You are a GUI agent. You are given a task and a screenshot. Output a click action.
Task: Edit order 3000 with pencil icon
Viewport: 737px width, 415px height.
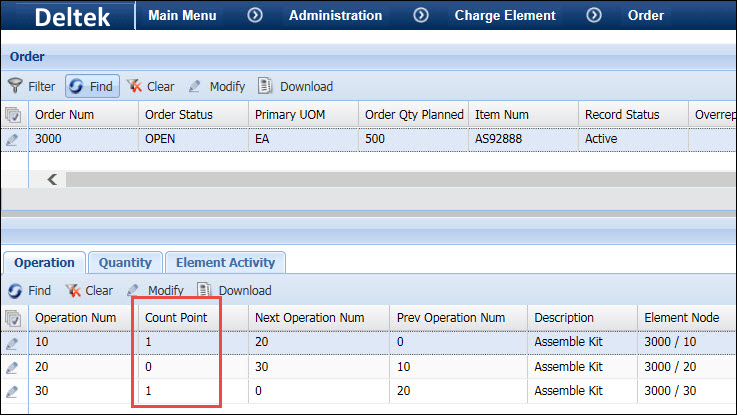13,141
